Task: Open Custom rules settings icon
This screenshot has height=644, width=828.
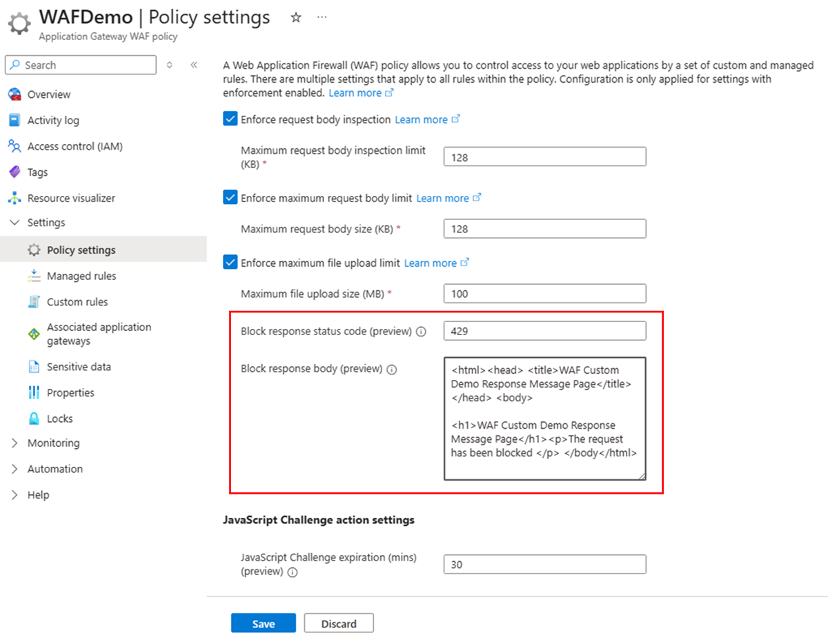Action: tap(32, 301)
